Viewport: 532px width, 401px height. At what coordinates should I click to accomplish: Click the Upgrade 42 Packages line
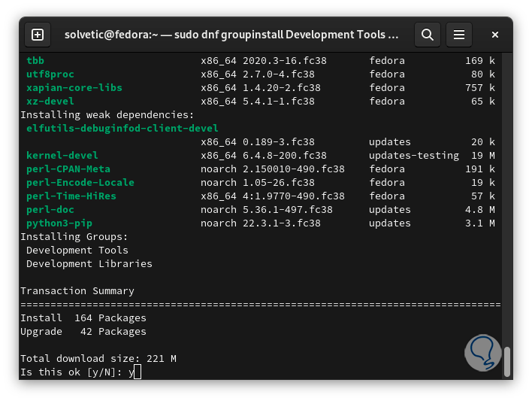tap(83, 331)
